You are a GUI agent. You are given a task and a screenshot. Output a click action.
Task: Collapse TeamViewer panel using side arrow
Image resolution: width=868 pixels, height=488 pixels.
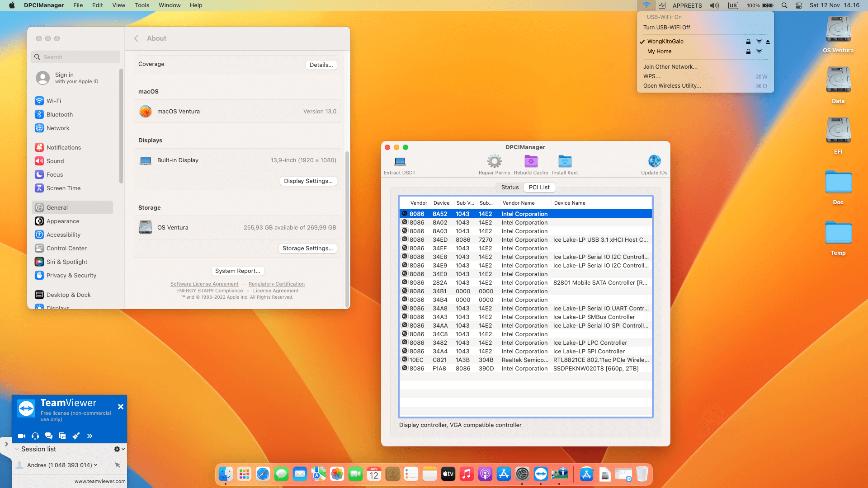point(6,444)
